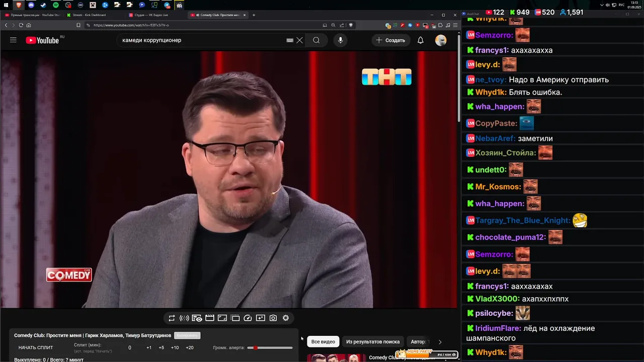
Task: Click chat message 'Надо в Америку отправить'
Action: tap(558, 79)
